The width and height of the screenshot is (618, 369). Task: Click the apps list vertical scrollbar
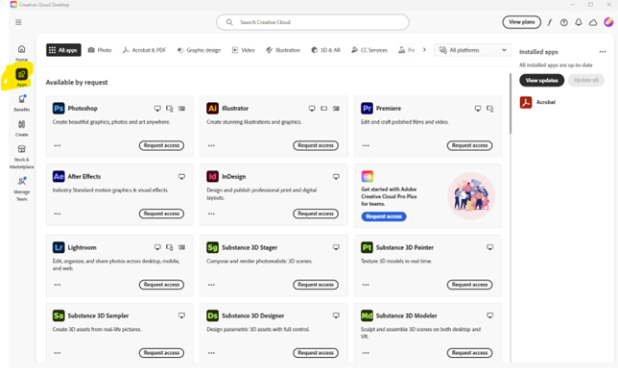tap(511, 103)
